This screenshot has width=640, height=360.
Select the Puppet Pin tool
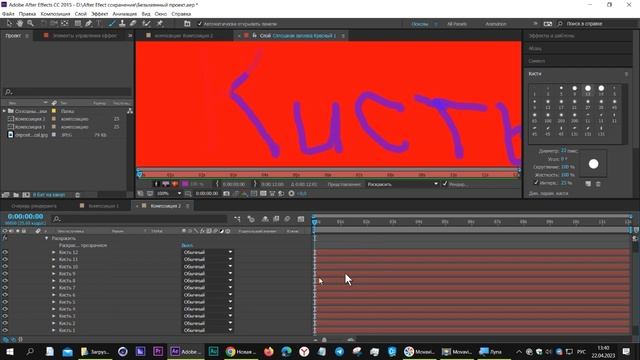160,24
